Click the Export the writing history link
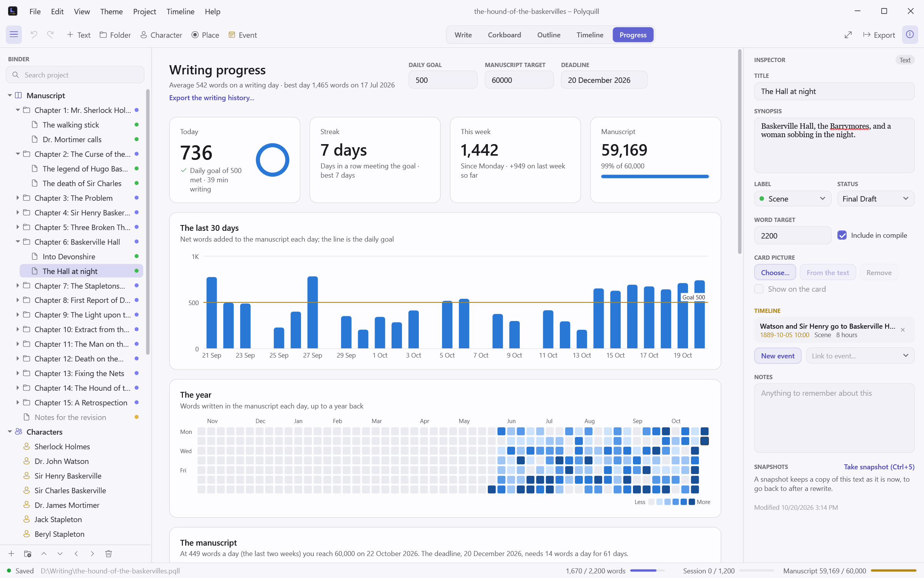This screenshot has height=578, width=924. click(x=212, y=98)
